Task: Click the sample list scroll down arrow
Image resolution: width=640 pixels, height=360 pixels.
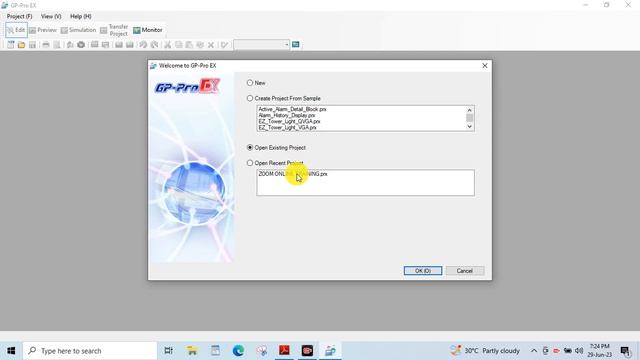Action: tap(469, 127)
